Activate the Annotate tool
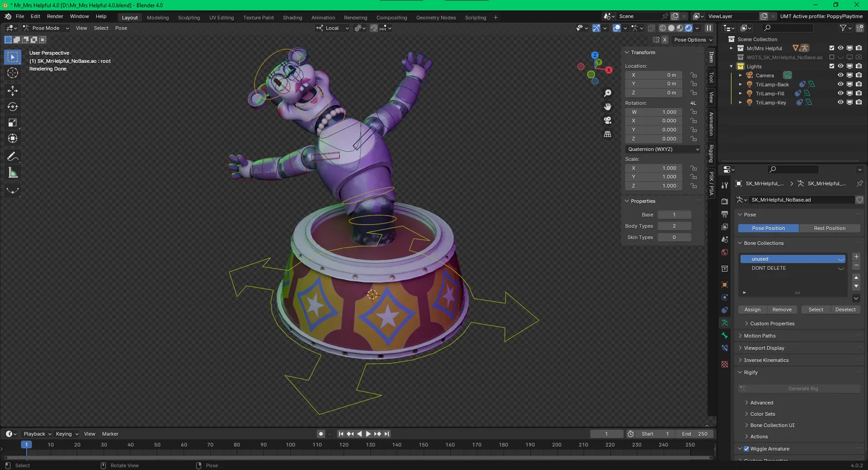The width and height of the screenshot is (868, 470). tap(12, 157)
